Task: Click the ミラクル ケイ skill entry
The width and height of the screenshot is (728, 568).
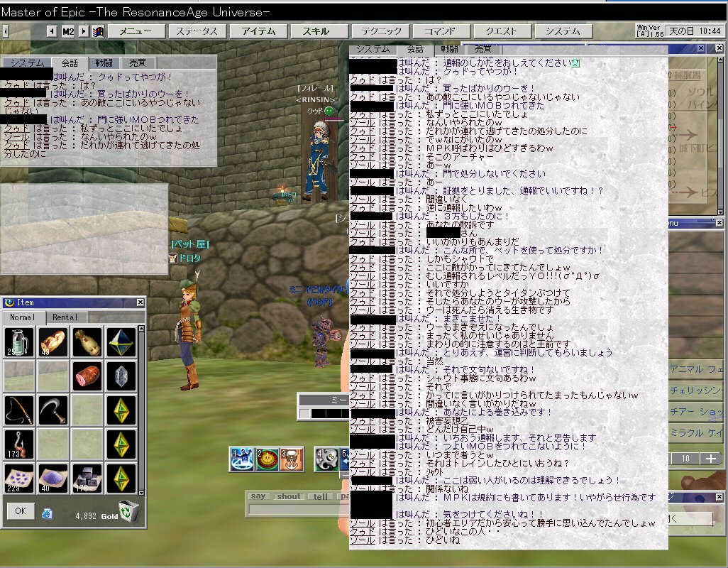Action: 695,433
